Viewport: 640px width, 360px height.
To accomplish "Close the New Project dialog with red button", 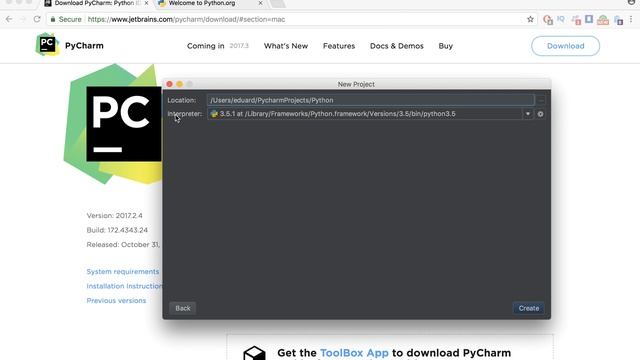I will (169, 84).
